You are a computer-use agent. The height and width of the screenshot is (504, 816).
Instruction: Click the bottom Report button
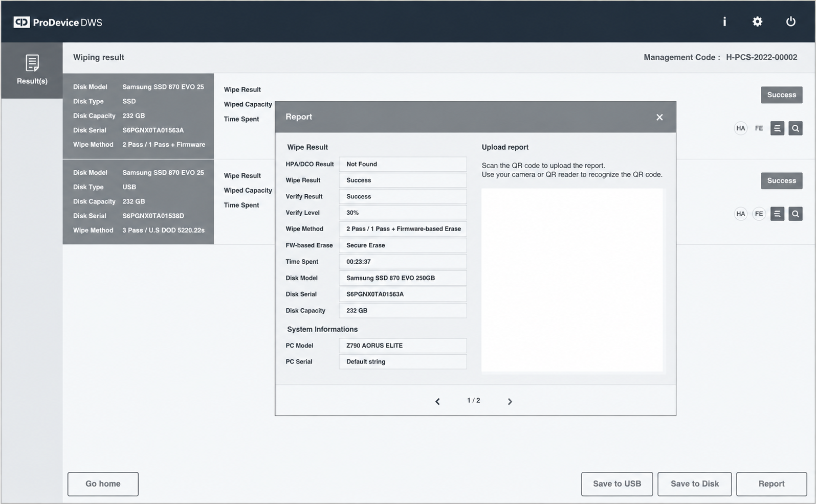pyautogui.click(x=771, y=484)
